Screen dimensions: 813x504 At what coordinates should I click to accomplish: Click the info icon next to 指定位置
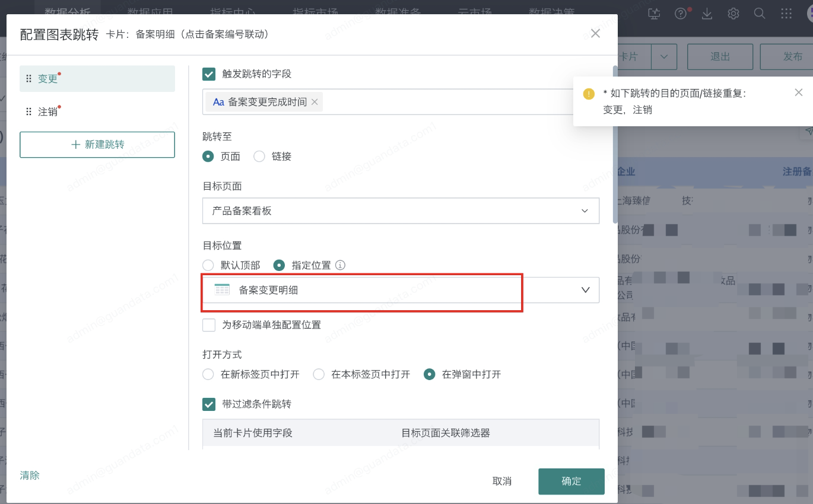(341, 265)
